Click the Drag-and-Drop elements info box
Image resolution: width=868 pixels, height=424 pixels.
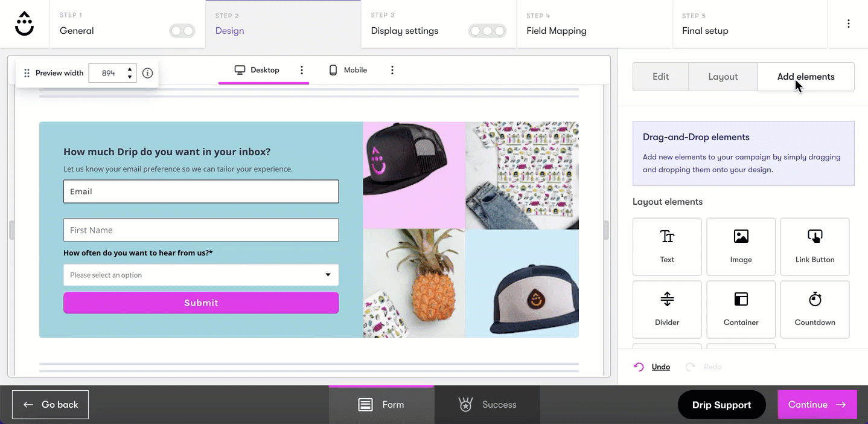tap(744, 153)
